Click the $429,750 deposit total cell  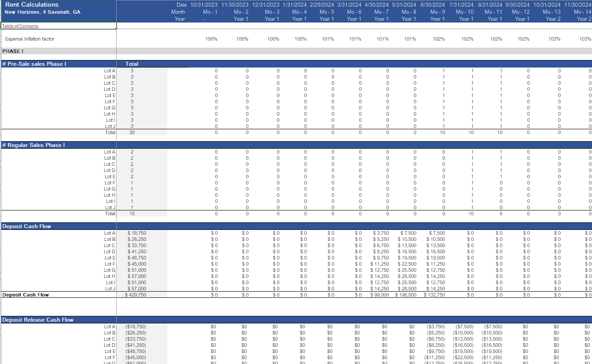tap(136, 295)
